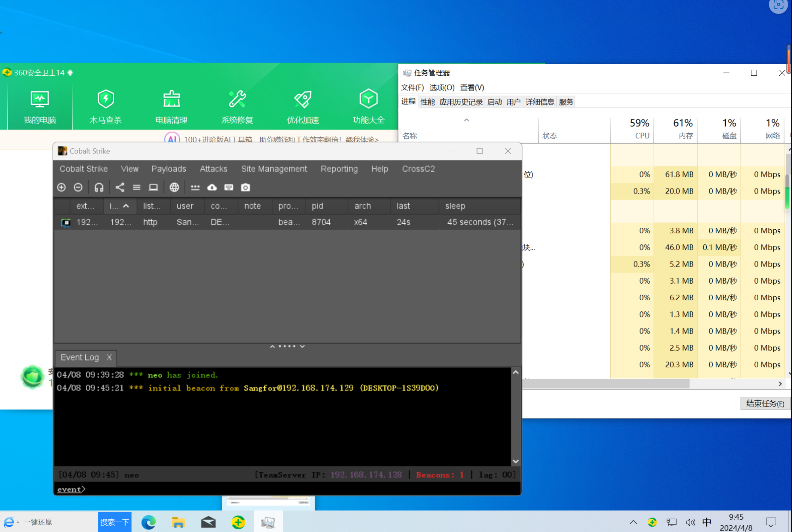
Task: Expand hidden system tray icons chevron
Action: tap(633, 522)
